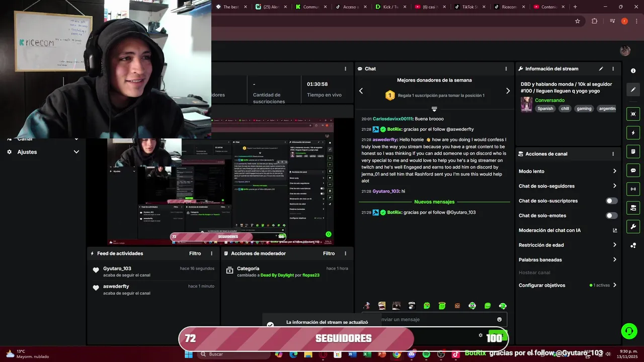Collapse top donors with the down chevron
The width and height of the screenshot is (644, 362).
coord(434,109)
